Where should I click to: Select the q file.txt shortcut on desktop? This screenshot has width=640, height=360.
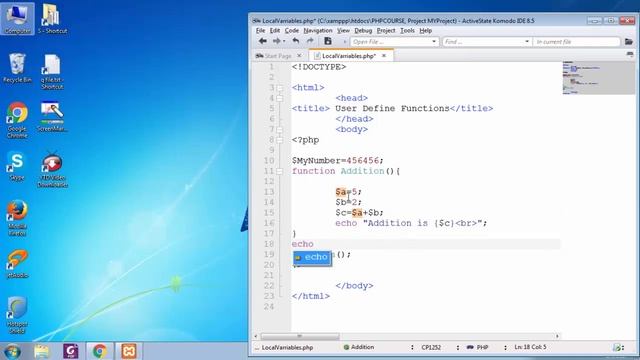(x=52, y=71)
